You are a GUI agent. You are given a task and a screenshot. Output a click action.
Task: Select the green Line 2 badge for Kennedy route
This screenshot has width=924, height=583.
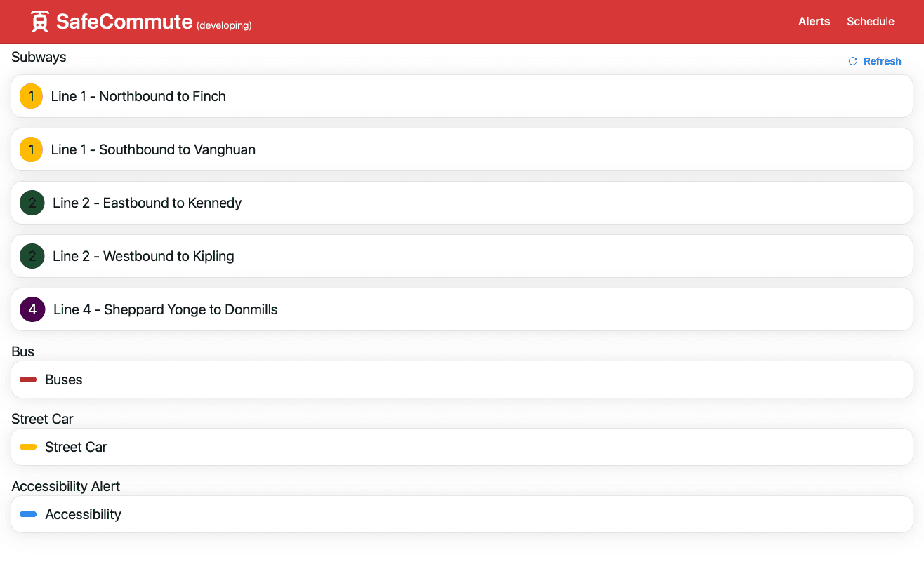[x=32, y=203]
